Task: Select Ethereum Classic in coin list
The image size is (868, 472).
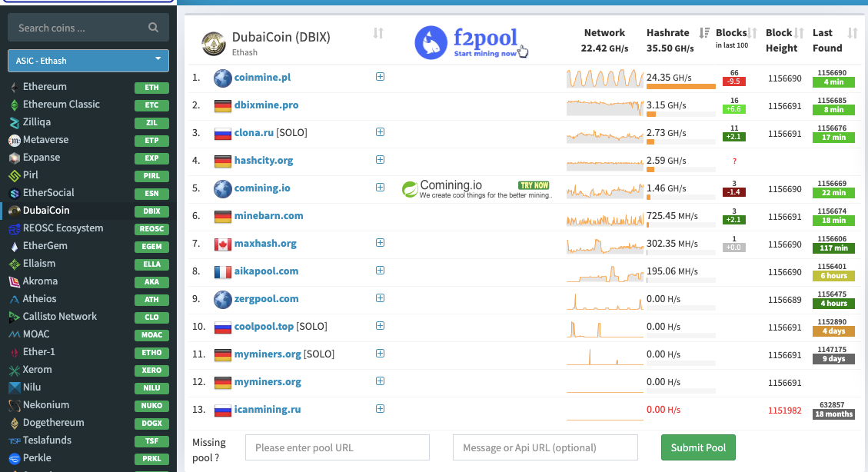Action: click(x=61, y=104)
